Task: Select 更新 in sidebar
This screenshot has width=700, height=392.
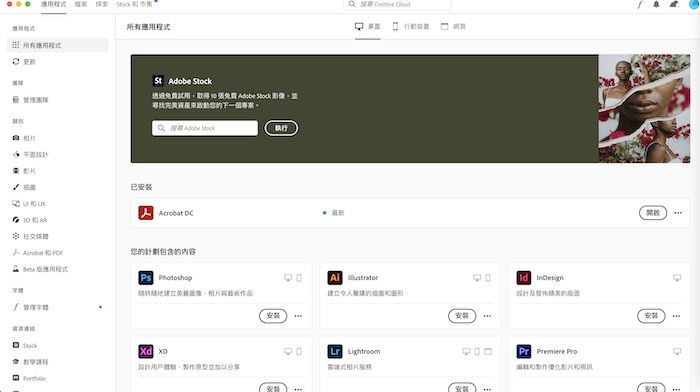Action: [24, 62]
